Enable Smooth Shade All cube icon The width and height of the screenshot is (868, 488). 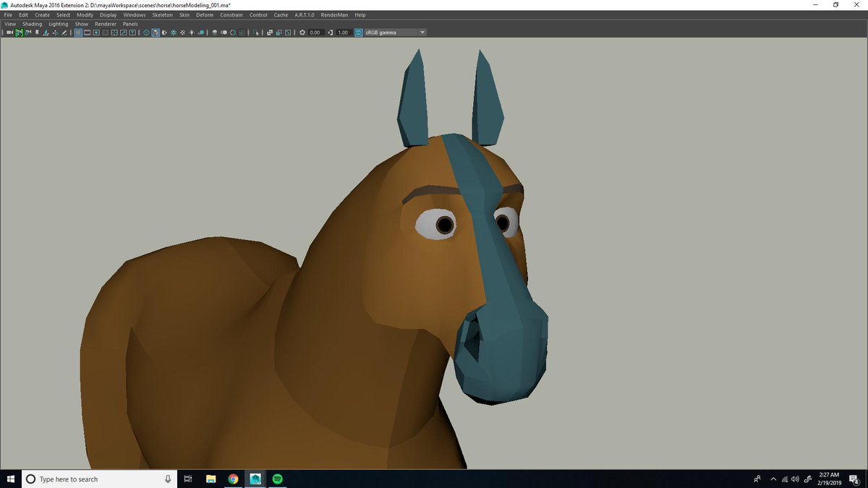156,33
